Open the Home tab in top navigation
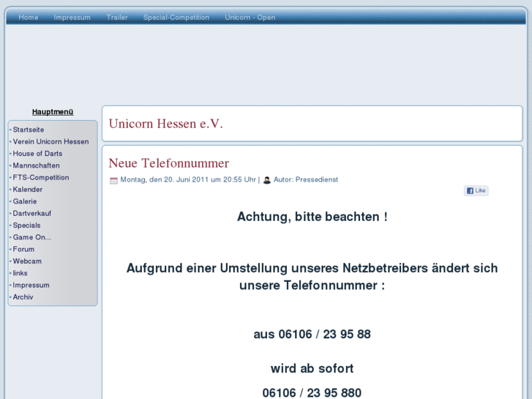The height and width of the screenshot is (399, 532). (28, 18)
